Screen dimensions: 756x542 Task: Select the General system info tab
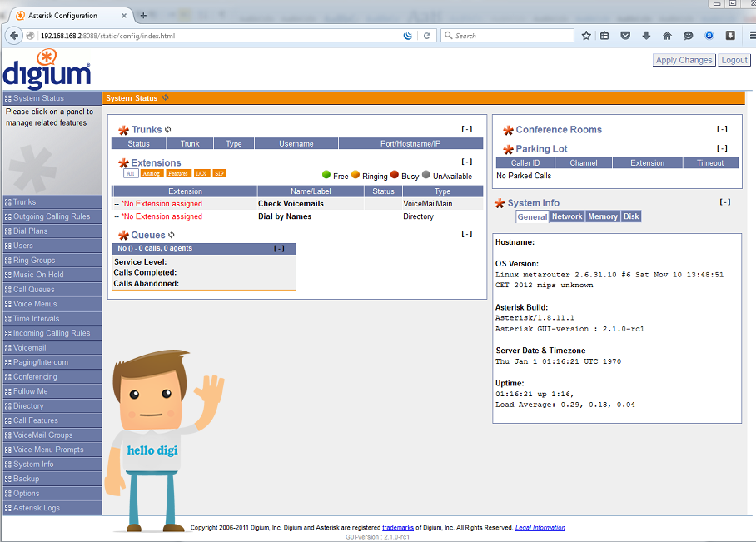pyautogui.click(x=532, y=217)
